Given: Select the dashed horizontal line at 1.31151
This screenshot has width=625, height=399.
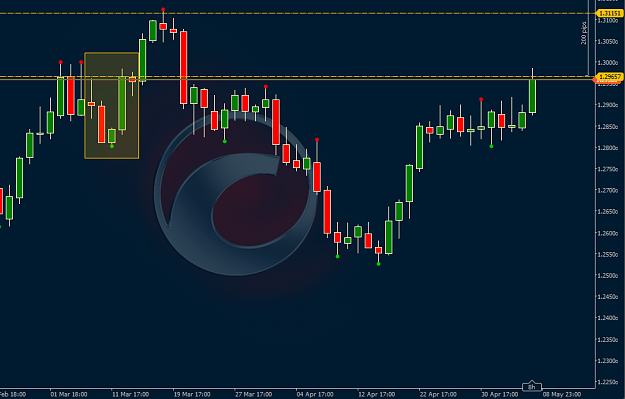Looking at the screenshot, I should (297, 14).
